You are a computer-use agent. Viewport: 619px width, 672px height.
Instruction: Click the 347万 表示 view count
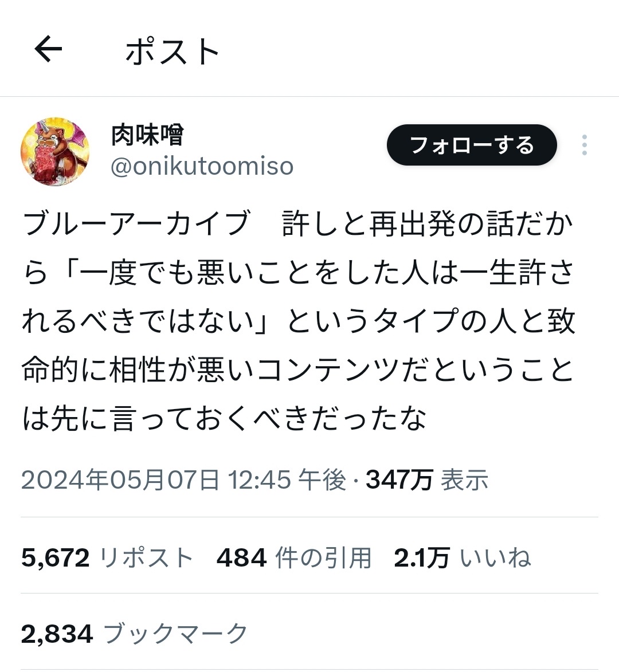(427, 479)
